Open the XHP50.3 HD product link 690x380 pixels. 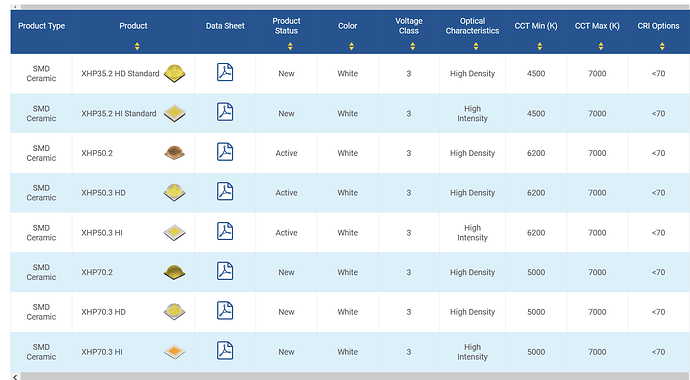pyautogui.click(x=103, y=193)
